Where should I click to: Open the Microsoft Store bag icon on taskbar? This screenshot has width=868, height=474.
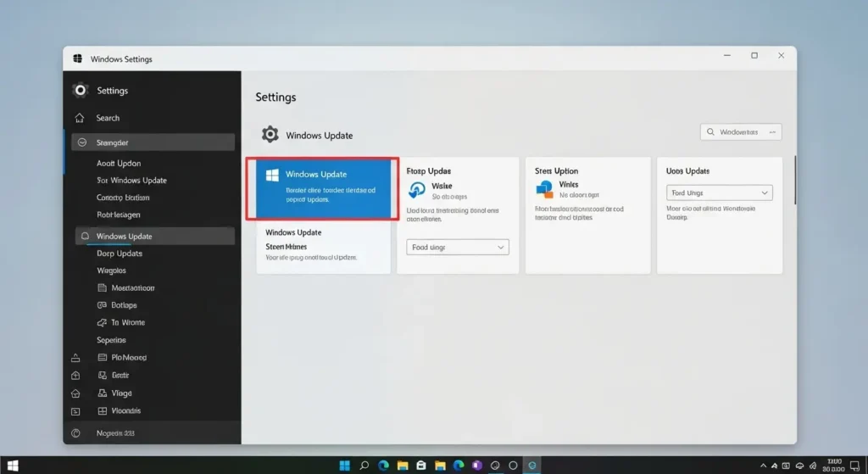[x=420, y=466]
